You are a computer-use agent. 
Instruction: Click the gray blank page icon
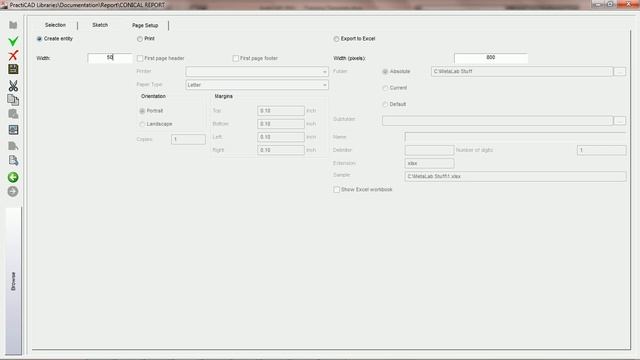point(13,146)
